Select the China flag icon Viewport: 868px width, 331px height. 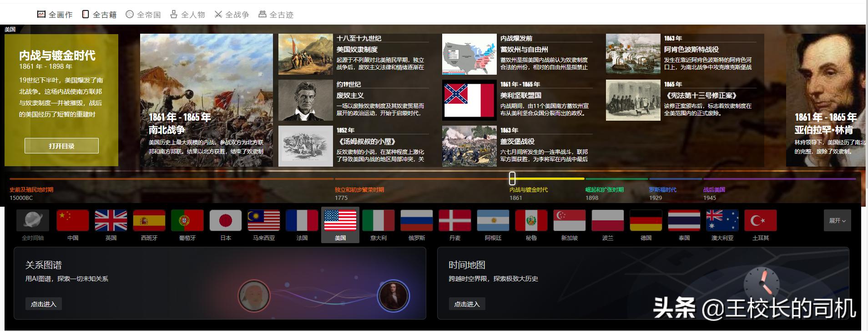73,221
